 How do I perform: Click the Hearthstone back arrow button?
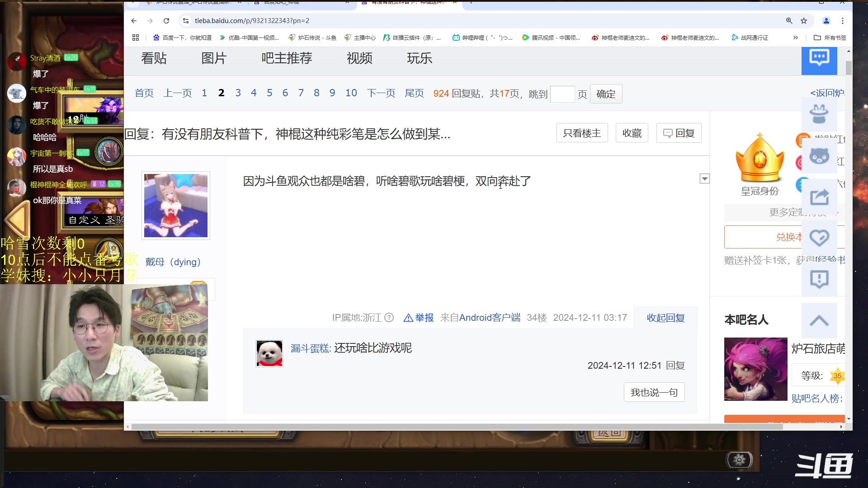point(18,220)
